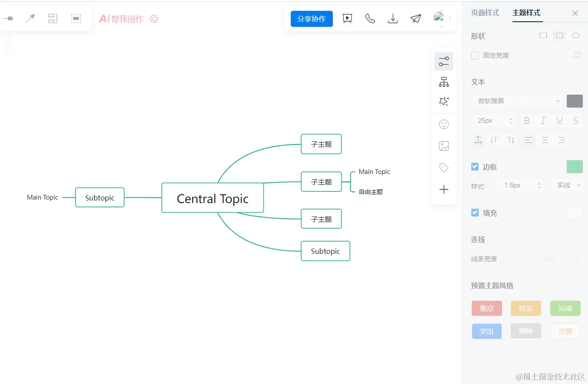588x384 pixels.
Task: Apply the 删除 preset style
Action: point(526,331)
